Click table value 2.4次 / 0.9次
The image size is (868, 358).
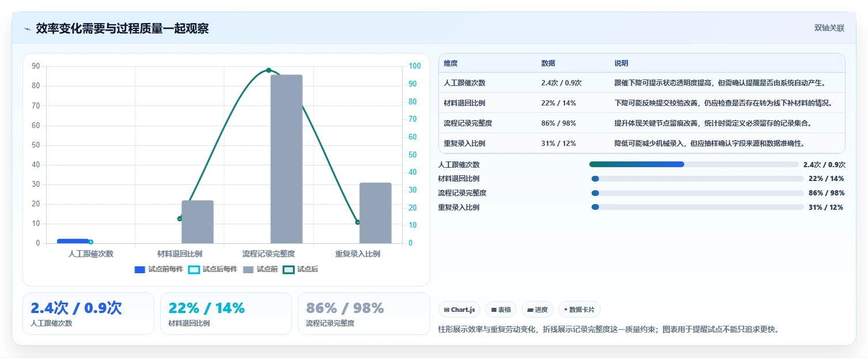click(x=562, y=83)
